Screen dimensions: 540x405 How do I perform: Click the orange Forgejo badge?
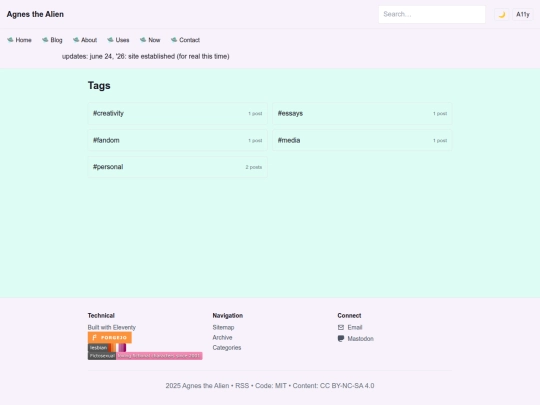(x=110, y=338)
